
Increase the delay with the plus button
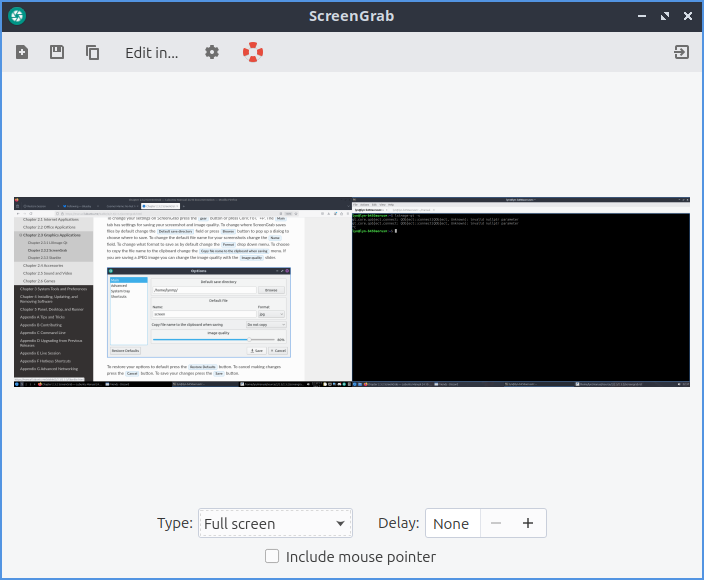click(528, 523)
